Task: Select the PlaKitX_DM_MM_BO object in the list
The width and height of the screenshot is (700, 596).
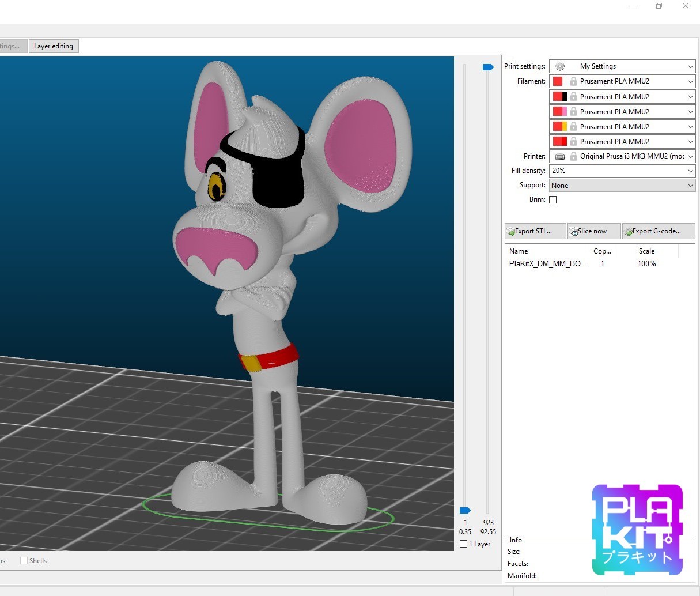Action: click(547, 263)
